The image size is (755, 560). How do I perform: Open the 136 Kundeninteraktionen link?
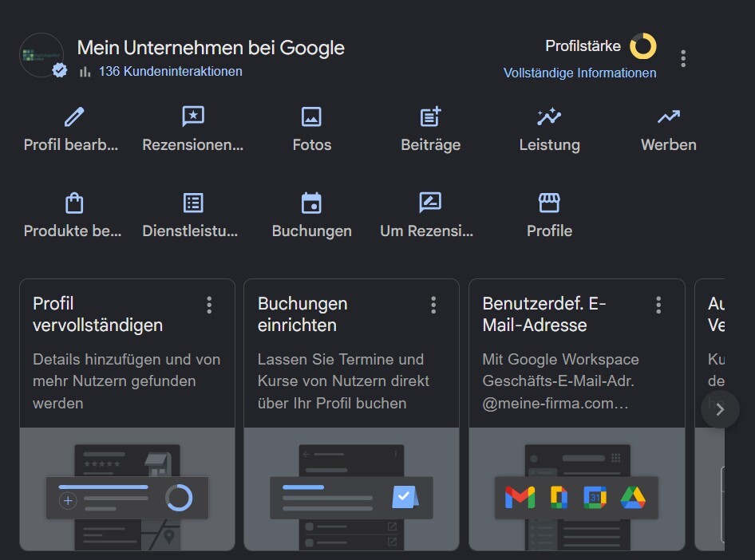[x=171, y=72]
